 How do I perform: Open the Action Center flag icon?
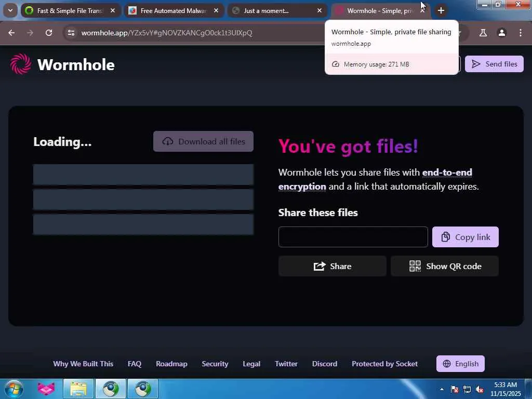pos(455,389)
